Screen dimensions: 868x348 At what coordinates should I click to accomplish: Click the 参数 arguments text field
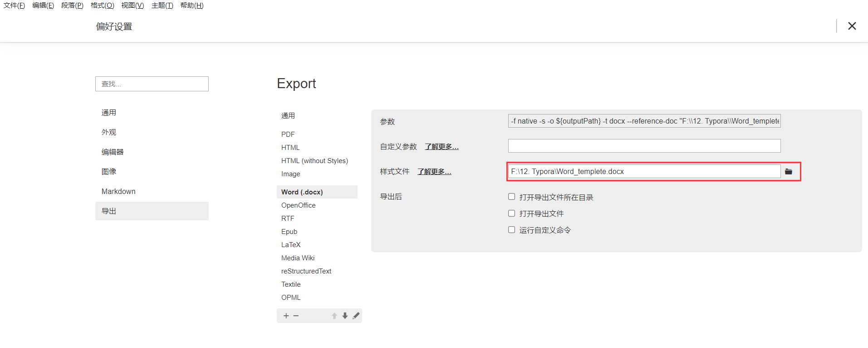pos(644,121)
